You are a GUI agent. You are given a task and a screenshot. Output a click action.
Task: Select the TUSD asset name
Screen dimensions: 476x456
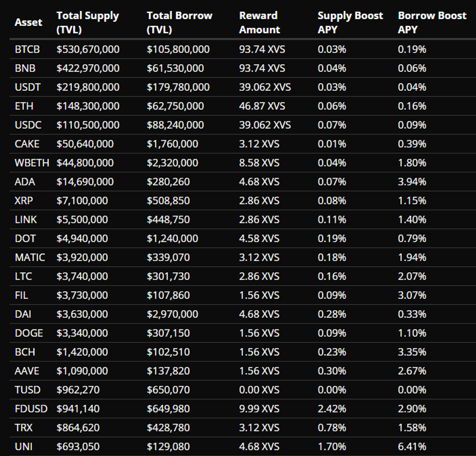[x=28, y=390]
